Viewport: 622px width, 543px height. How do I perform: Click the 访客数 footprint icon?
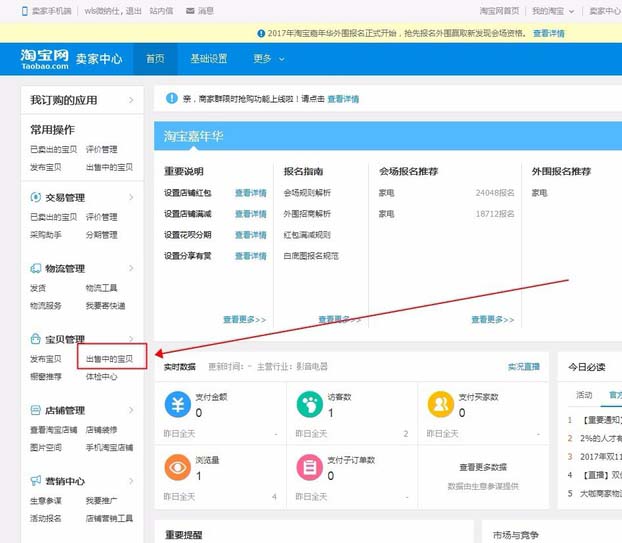tap(309, 404)
